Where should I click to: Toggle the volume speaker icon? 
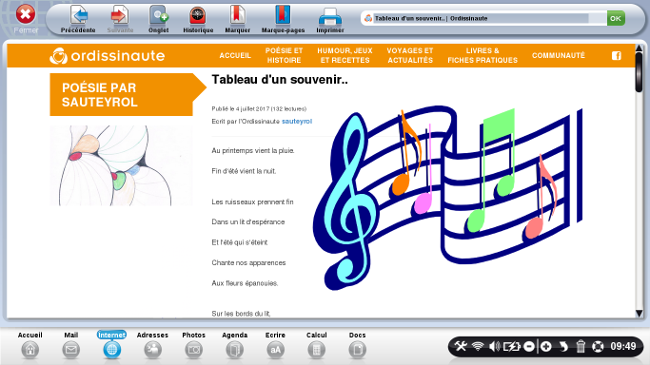click(x=494, y=346)
